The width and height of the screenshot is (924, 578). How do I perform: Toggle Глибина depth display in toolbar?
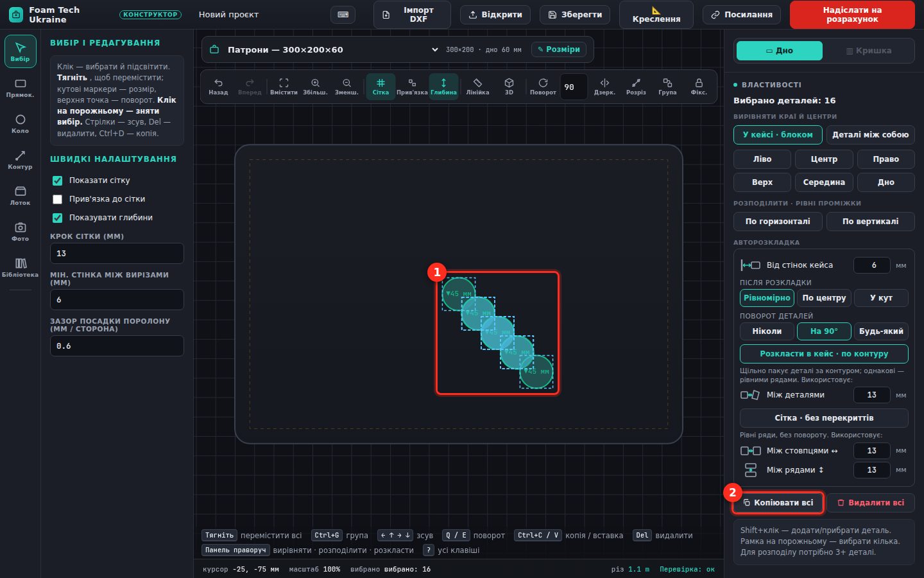[443, 87]
